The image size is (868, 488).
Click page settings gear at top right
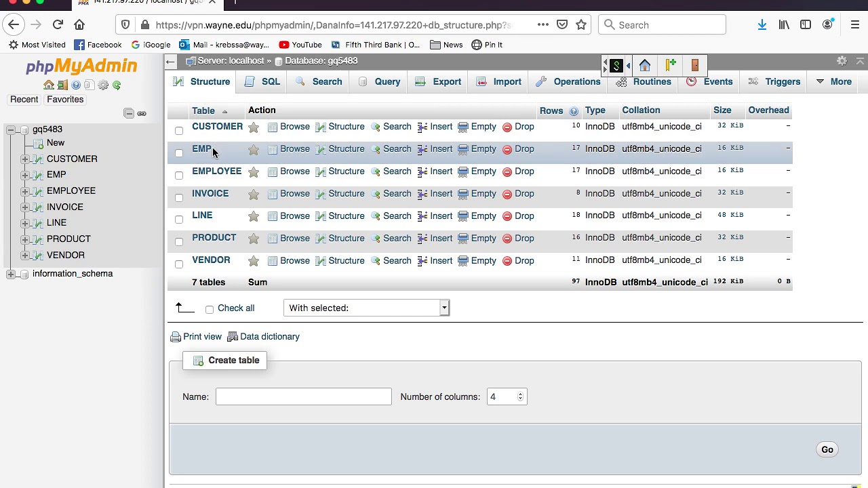point(842,61)
